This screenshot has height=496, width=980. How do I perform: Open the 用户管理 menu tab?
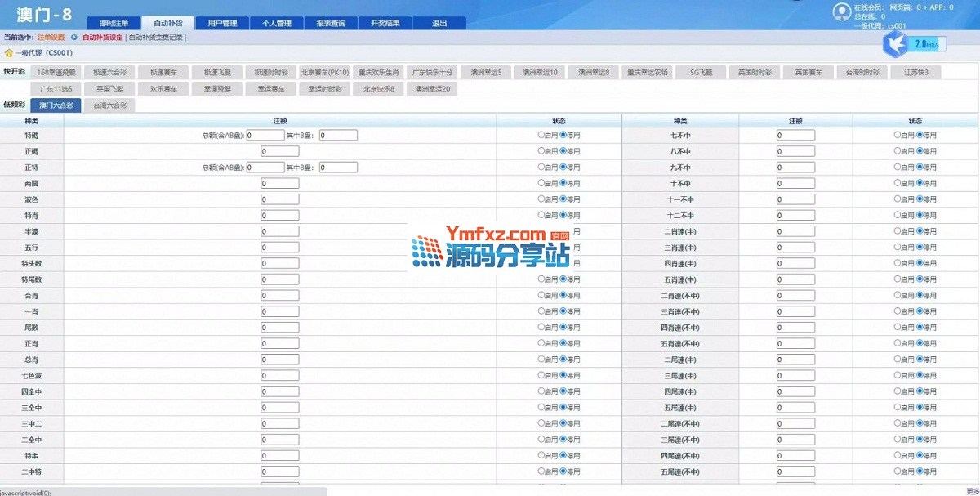[x=222, y=24]
